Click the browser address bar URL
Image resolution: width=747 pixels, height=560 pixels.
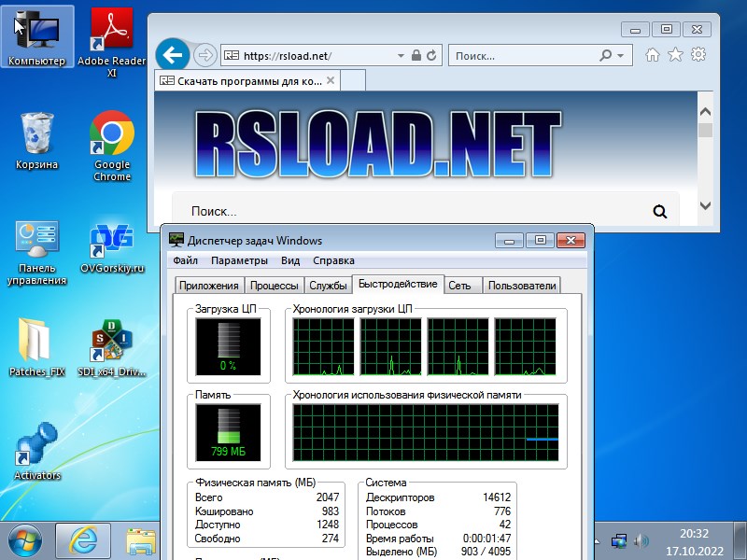tap(288, 56)
